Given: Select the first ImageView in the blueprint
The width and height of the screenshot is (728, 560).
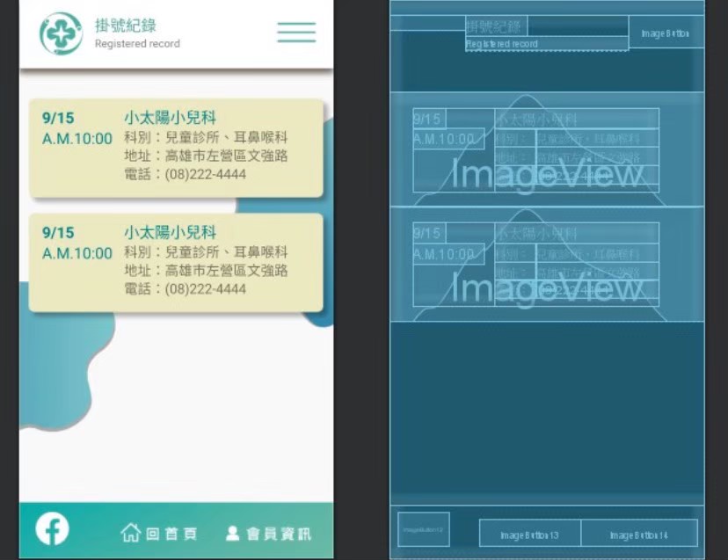Looking at the screenshot, I should [x=547, y=174].
